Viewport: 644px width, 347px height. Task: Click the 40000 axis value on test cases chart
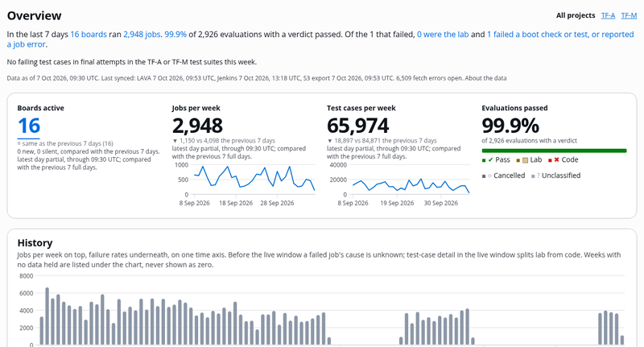pos(338,165)
